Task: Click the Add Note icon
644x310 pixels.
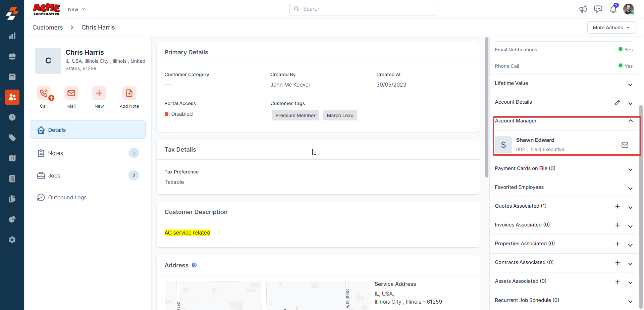Action: (129, 93)
